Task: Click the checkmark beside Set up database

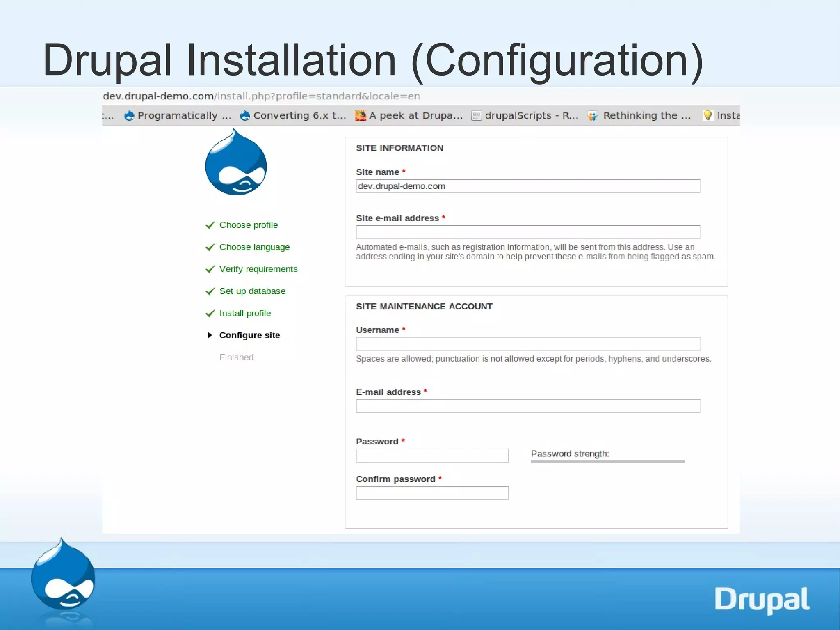Action: 210,291
